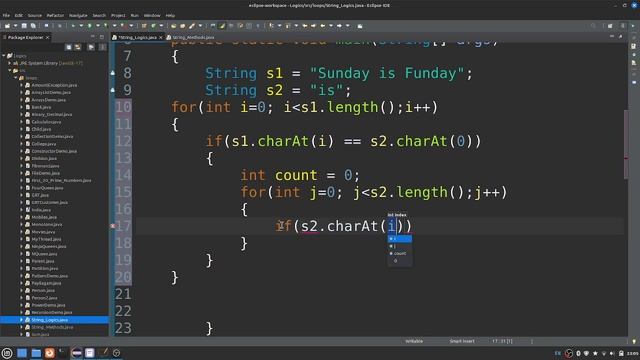Click the volume icon in system tray
Screen dimensions: 640x360
click(612, 353)
